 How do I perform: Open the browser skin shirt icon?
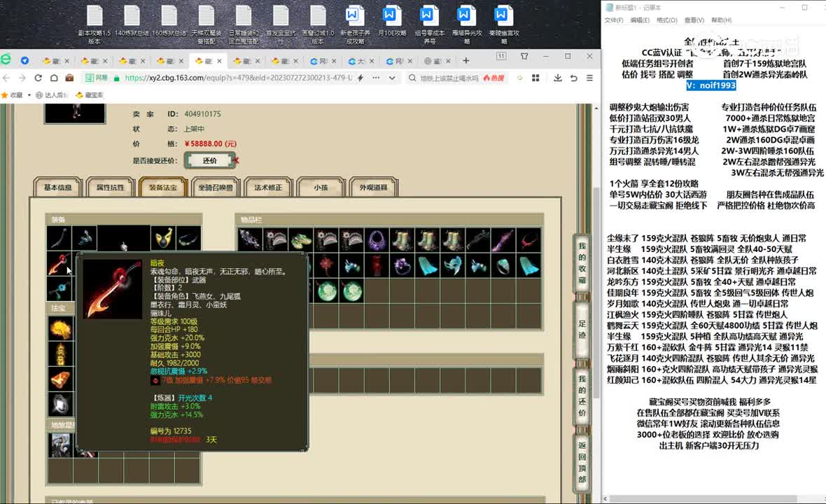[x=524, y=56]
